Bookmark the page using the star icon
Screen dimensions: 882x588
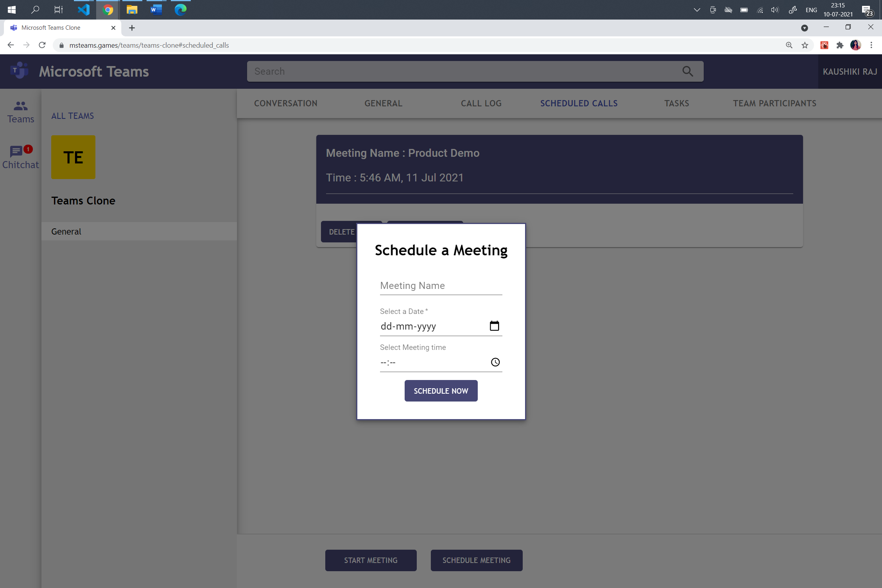(x=805, y=45)
